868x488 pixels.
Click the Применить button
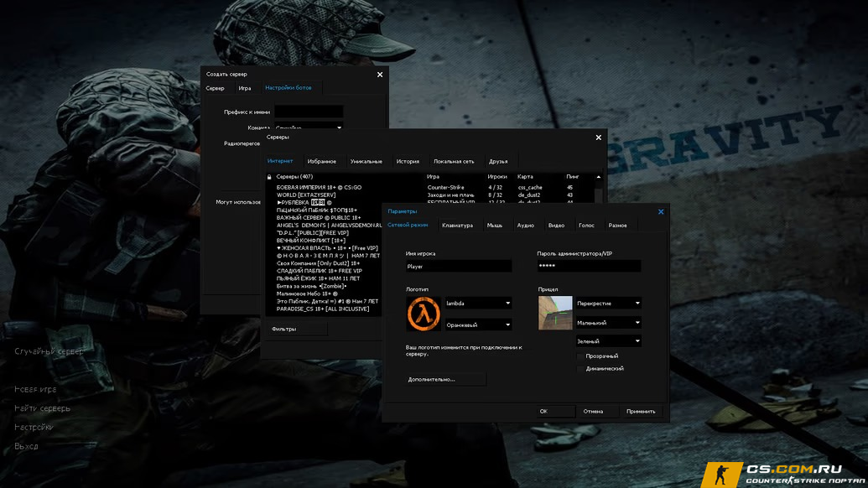click(x=641, y=411)
